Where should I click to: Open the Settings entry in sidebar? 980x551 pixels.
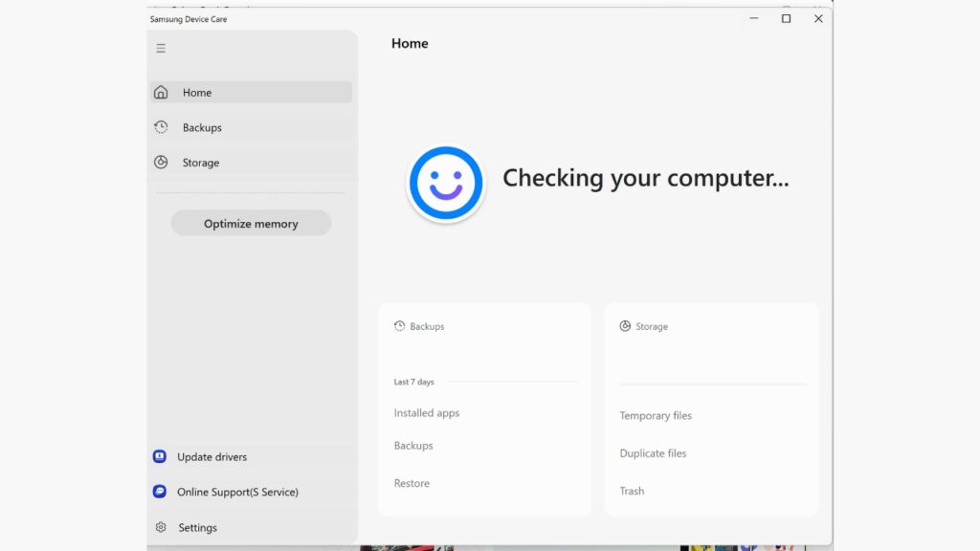pos(252,527)
